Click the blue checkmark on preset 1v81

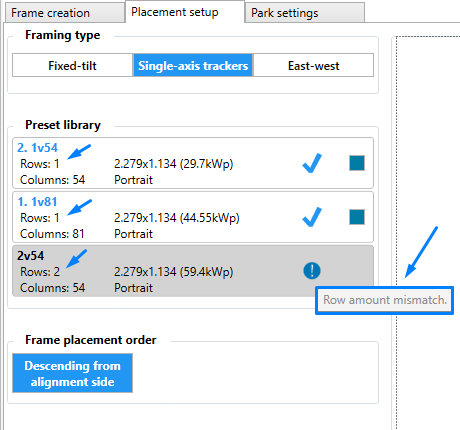coord(312,217)
